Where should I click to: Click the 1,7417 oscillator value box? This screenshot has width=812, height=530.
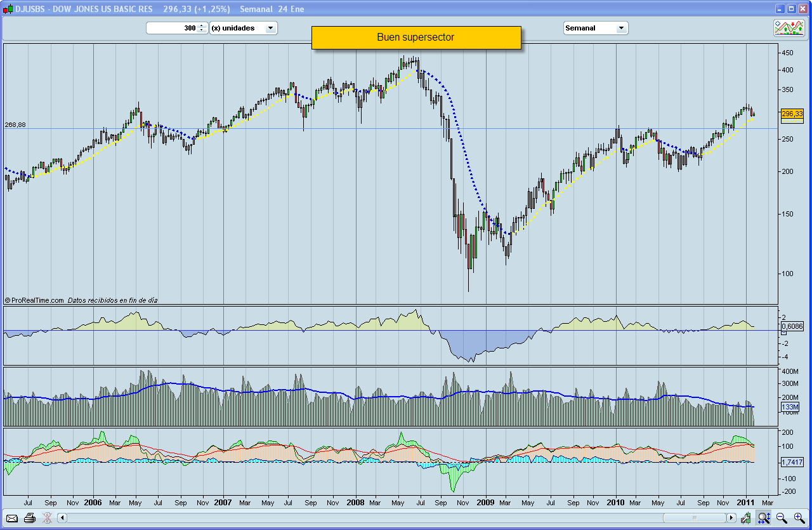point(793,463)
